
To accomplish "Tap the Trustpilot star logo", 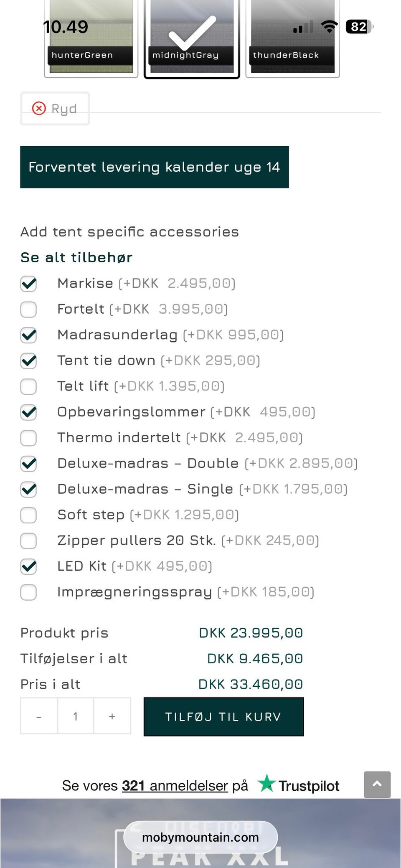I will [x=266, y=783].
